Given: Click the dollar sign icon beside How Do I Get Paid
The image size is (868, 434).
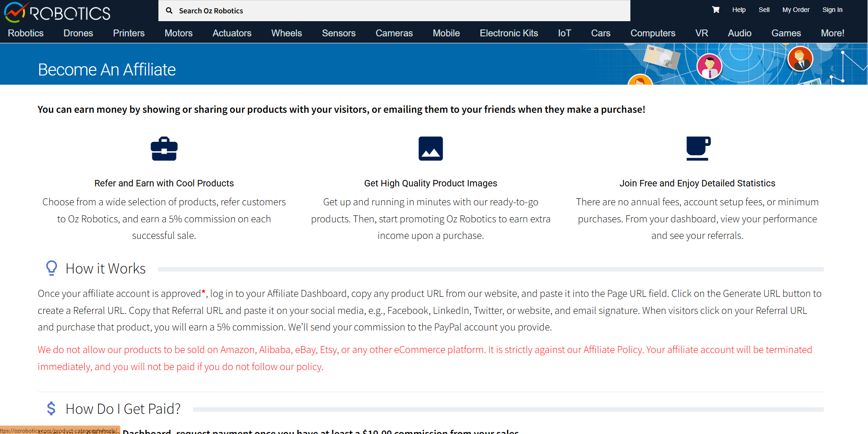Looking at the screenshot, I should tap(51, 408).
